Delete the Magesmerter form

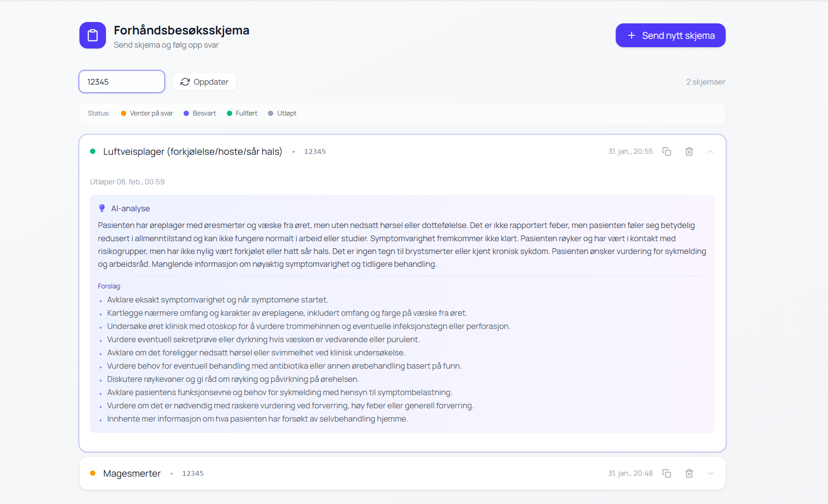pos(689,474)
